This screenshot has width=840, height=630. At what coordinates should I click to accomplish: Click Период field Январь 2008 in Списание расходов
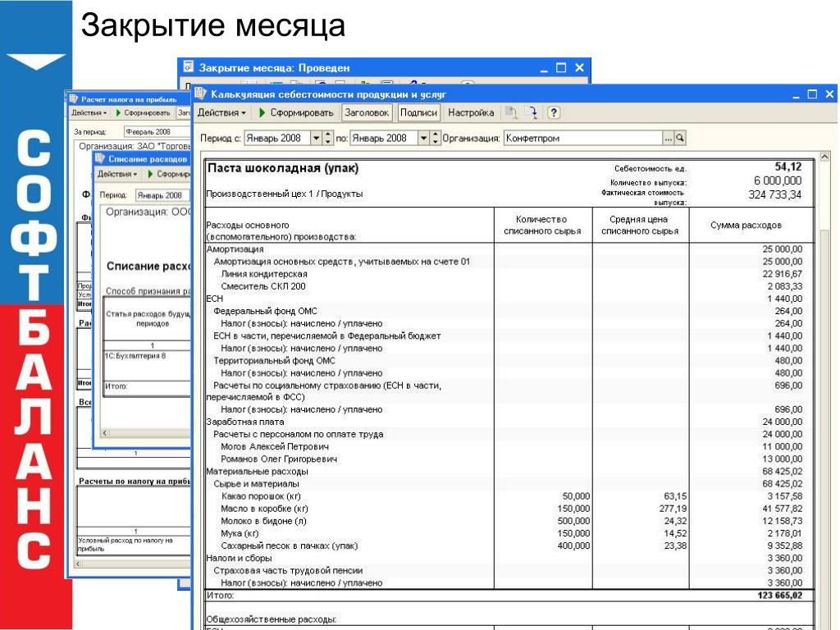[x=163, y=195]
